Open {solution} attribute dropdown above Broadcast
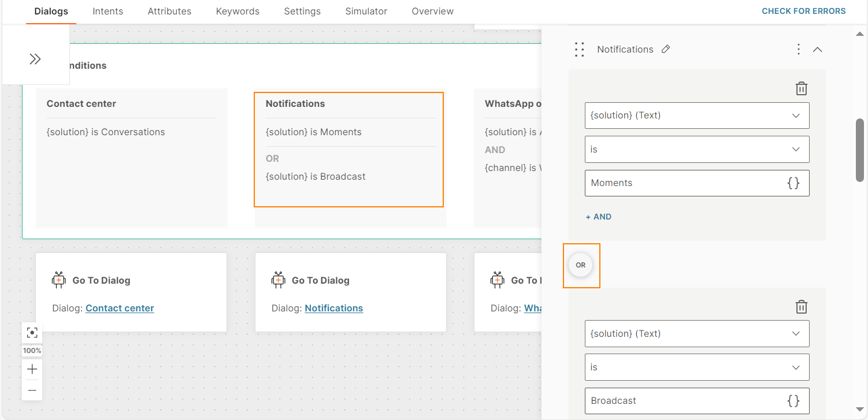The image size is (868, 420). (697, 333)
